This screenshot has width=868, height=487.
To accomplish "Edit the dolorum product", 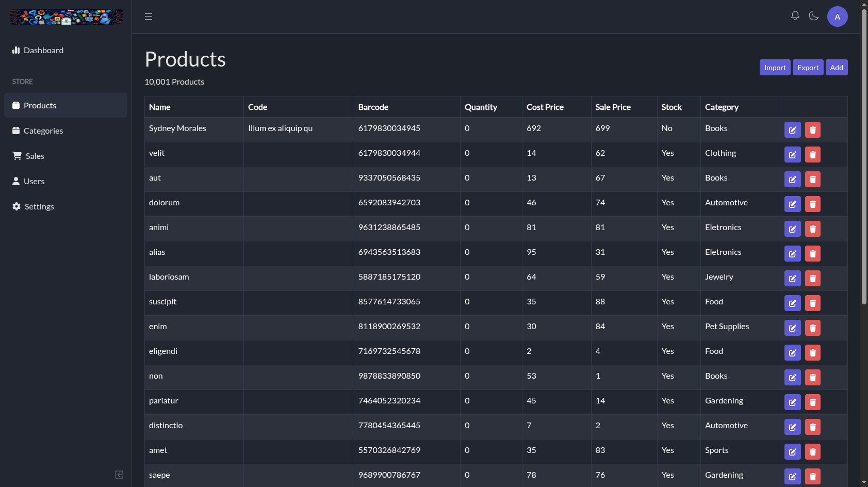I will click(793, 204).
